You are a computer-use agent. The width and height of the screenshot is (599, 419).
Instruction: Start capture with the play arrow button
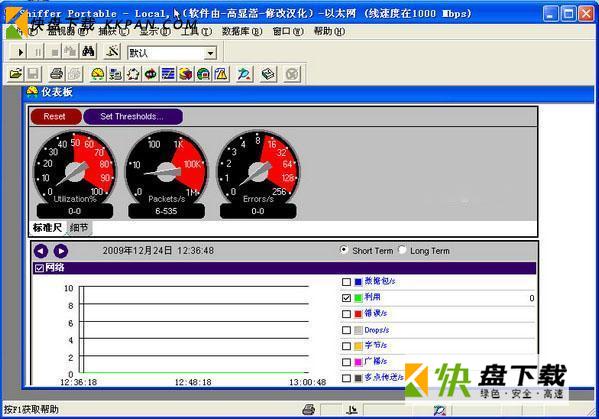(19, 52)
